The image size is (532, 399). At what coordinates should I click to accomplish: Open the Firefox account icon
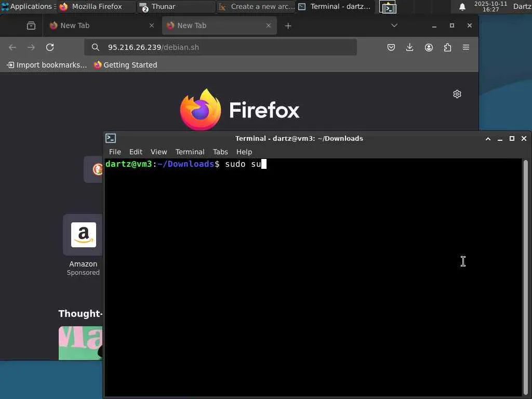429,47
